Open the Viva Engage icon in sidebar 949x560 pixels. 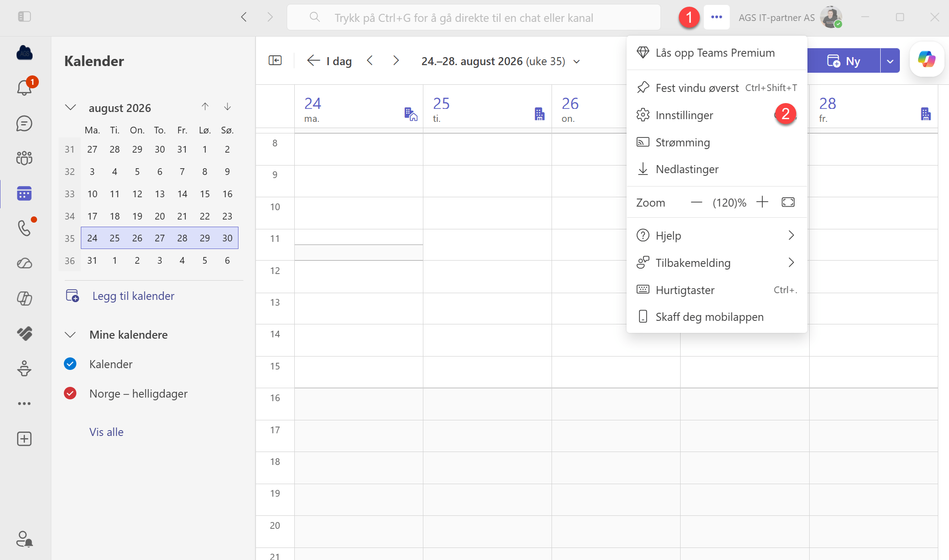tap(24, 333)
